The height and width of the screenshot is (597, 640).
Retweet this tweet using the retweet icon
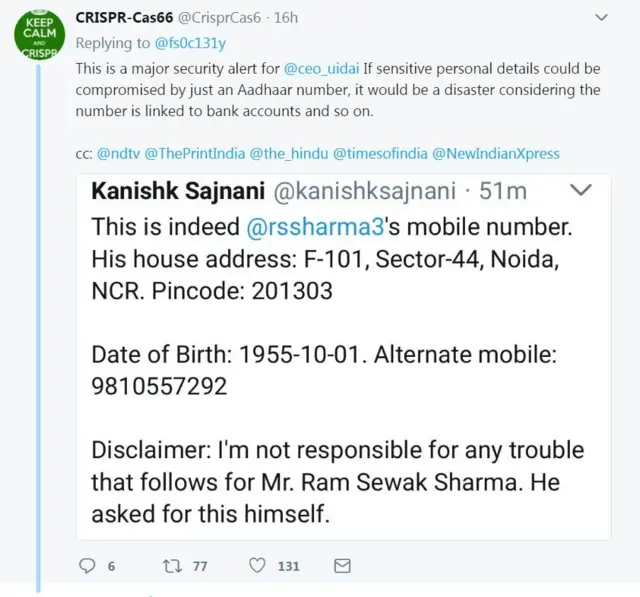click(x=171, y=566)
